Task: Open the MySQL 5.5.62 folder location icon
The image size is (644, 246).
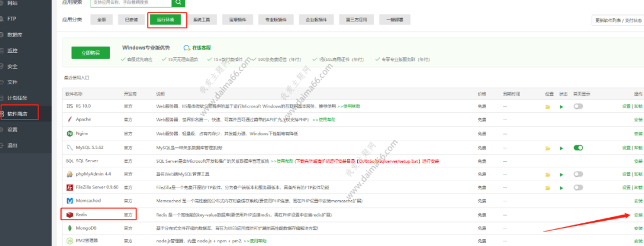Action: (x=548, y=148)
